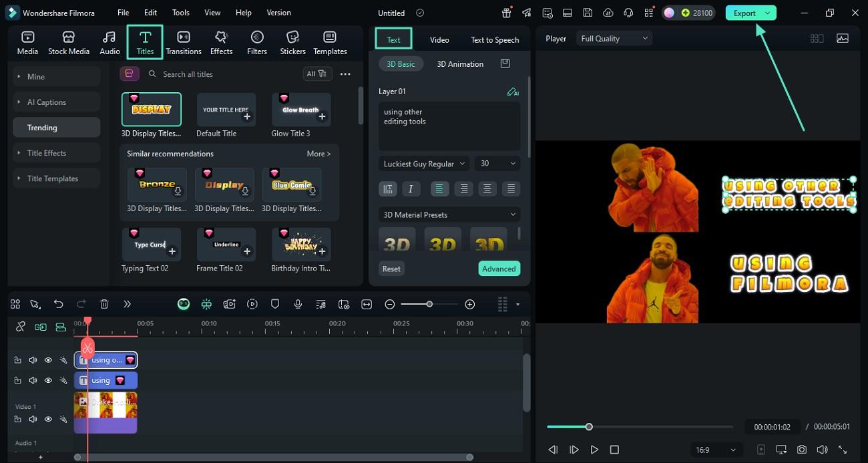Open the Audio library

[x=110, y=43]
